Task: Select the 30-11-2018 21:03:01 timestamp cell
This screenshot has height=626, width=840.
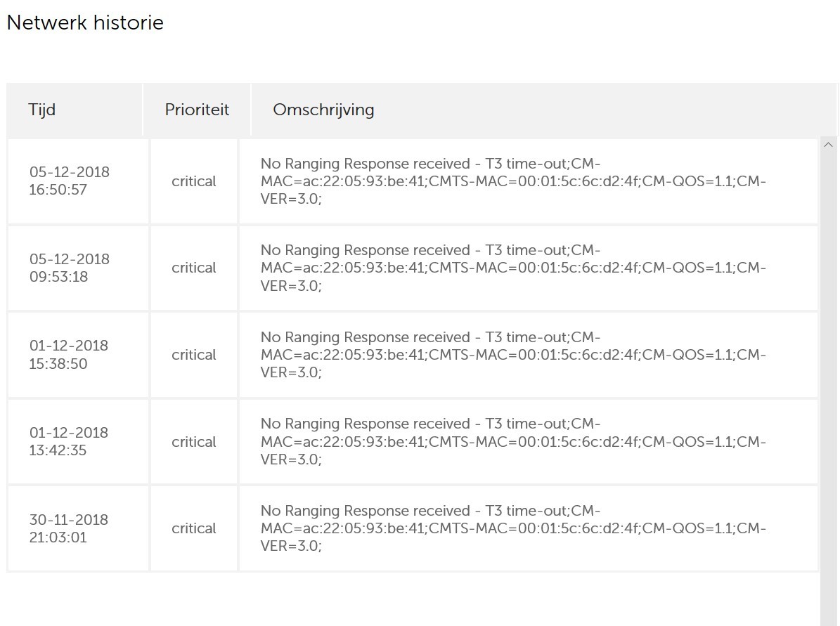Action: (69, 528)
